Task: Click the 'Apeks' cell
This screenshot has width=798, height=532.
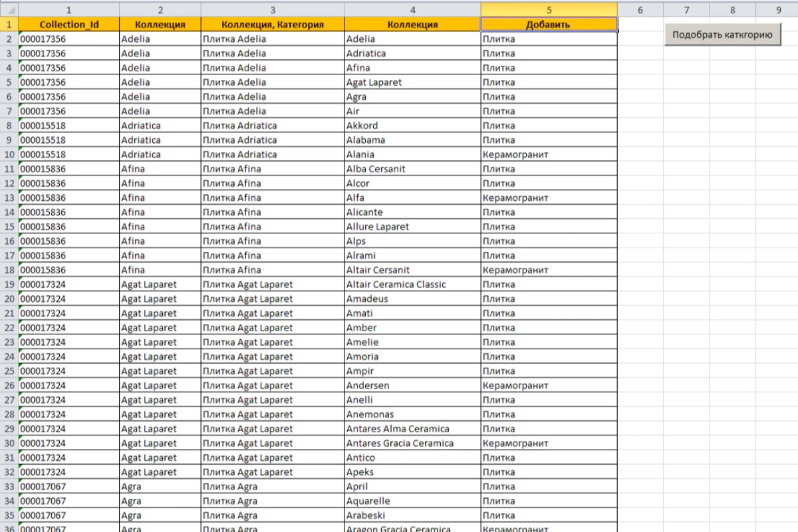Action: 413,472
